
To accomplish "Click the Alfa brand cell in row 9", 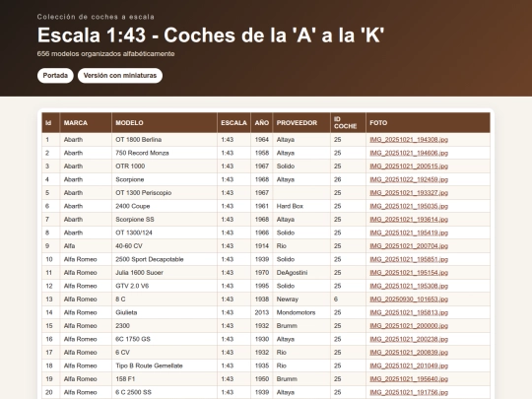I will [x=86, y=245].
